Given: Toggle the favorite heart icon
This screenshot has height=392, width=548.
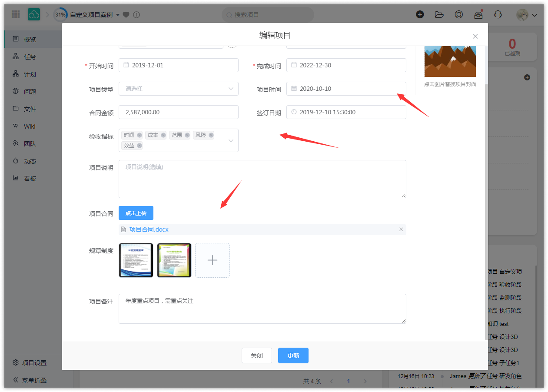Looking at the screenshot, I should click(x=126, y=15).
